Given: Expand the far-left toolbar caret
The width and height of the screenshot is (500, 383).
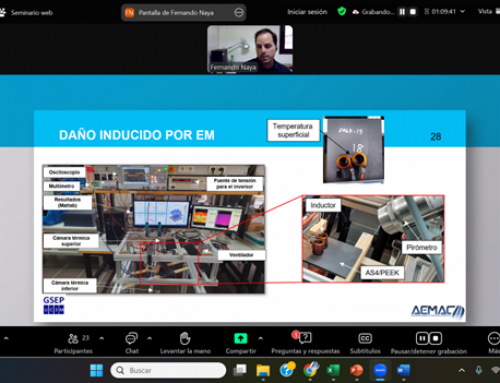Looking at the screenshot, I should tap(6, 338).
